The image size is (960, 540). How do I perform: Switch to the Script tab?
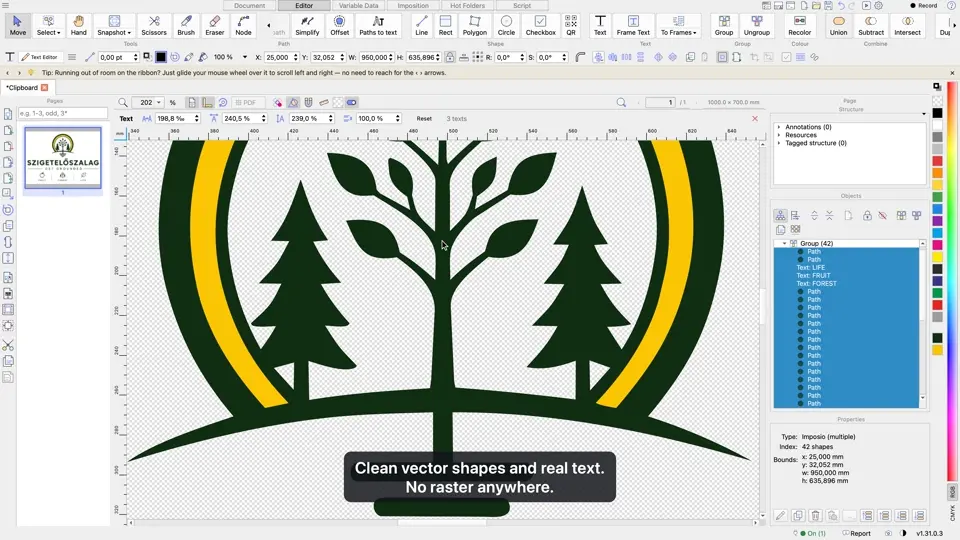click(x=522, y=6)
